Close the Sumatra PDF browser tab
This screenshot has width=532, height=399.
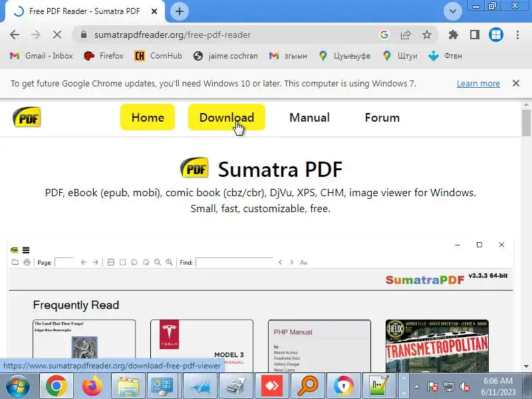(x=154, y=11)
